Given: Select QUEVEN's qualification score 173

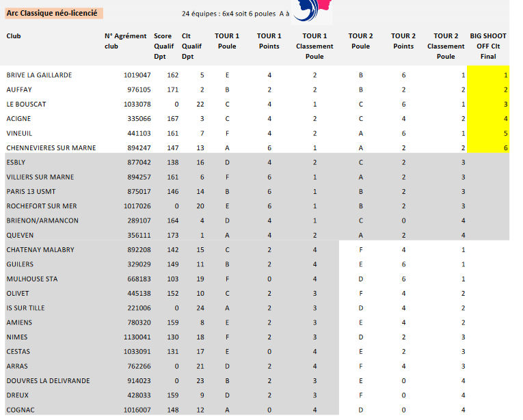Looking at the screenshot, I should point(173,236).
